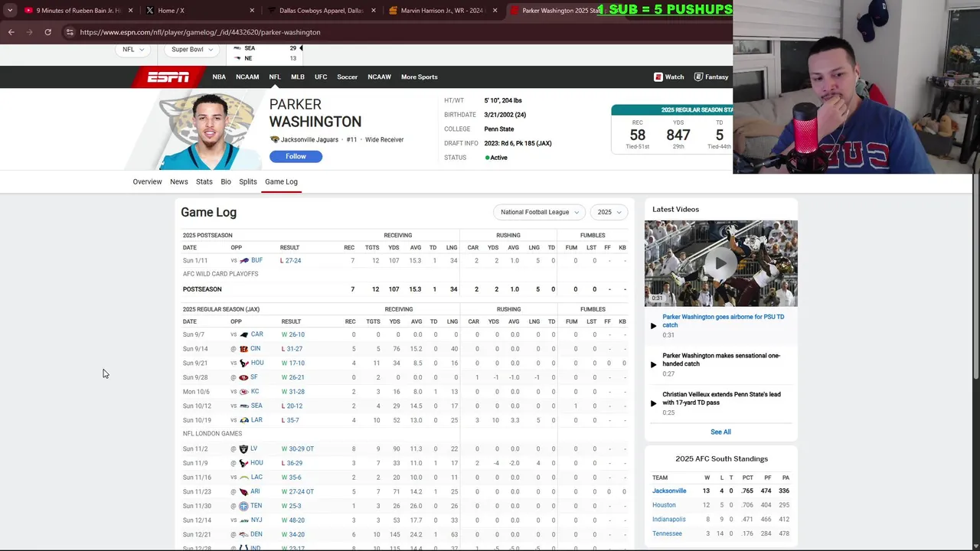Open the Overview player tab

tap(147, 181)
